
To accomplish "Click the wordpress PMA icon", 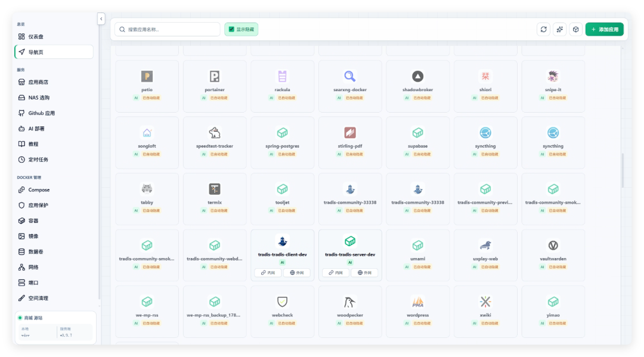I will pyautogui.click(x=417, y=302).
